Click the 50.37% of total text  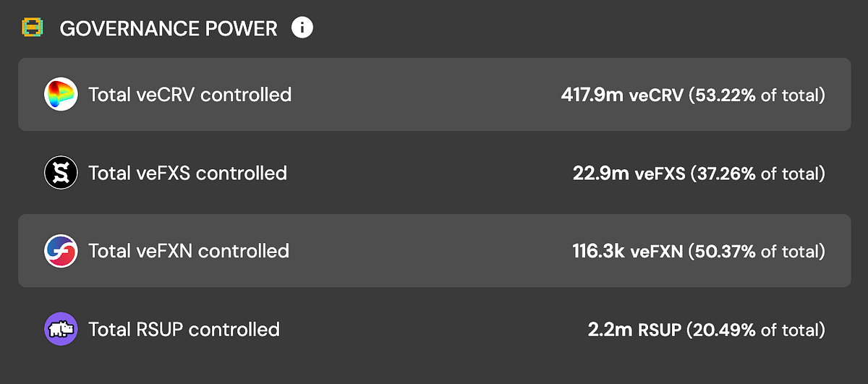[757, 252]
